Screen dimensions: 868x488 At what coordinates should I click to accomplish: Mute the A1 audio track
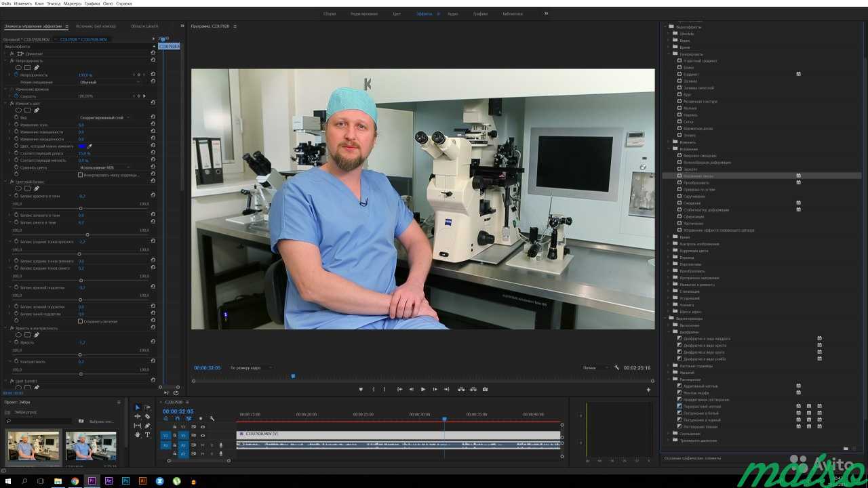(202, 445)
